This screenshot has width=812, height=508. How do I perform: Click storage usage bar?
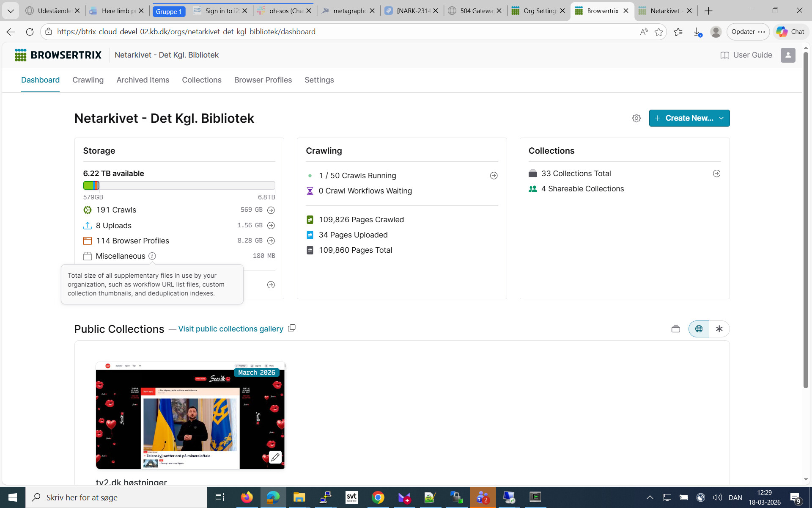179,185
